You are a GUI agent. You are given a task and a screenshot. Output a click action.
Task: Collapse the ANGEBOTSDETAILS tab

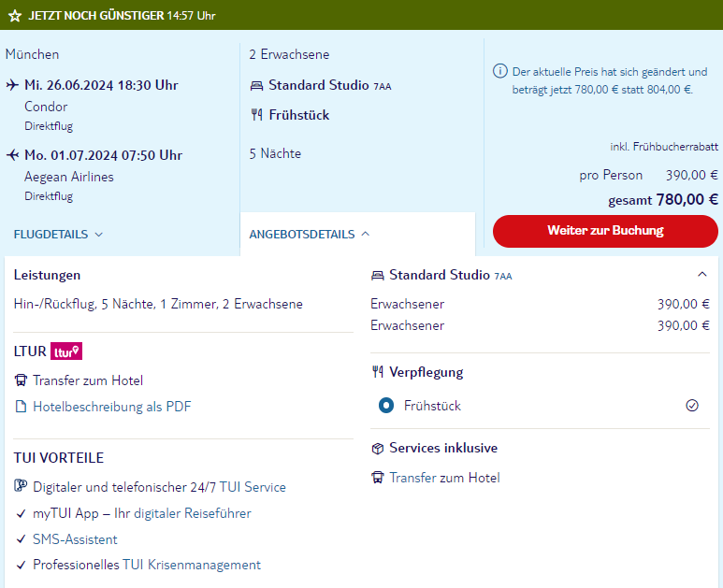[x=310, y=235]
